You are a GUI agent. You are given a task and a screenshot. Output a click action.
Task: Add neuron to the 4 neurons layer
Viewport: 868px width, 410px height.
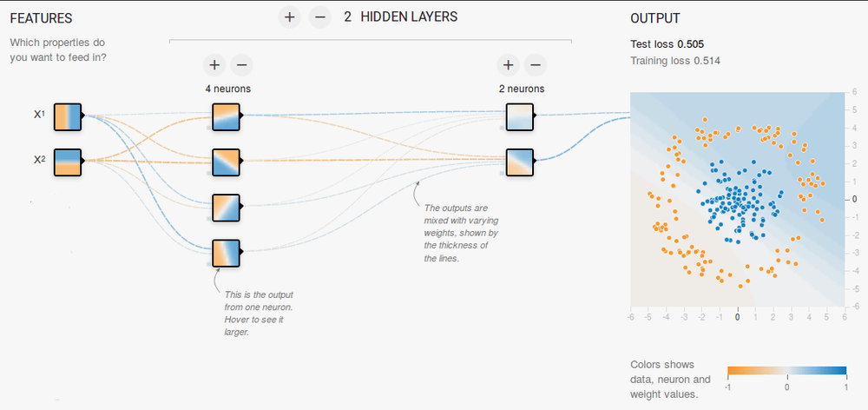214,65
